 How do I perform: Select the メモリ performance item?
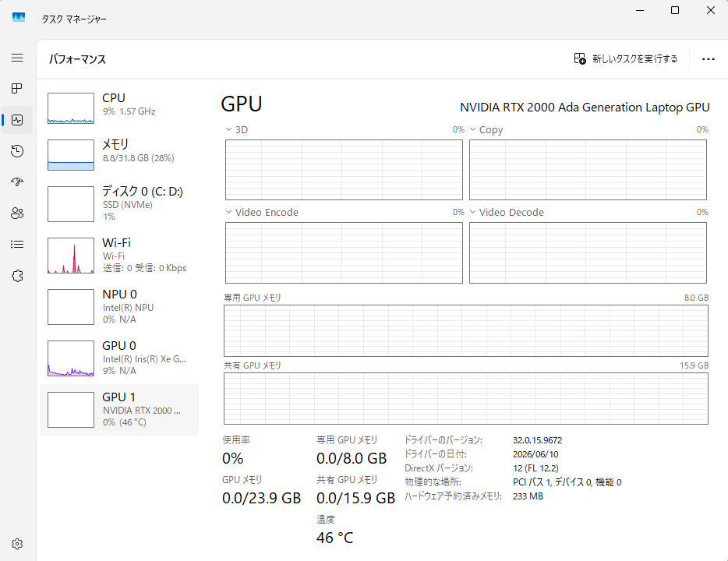point(119,155)
